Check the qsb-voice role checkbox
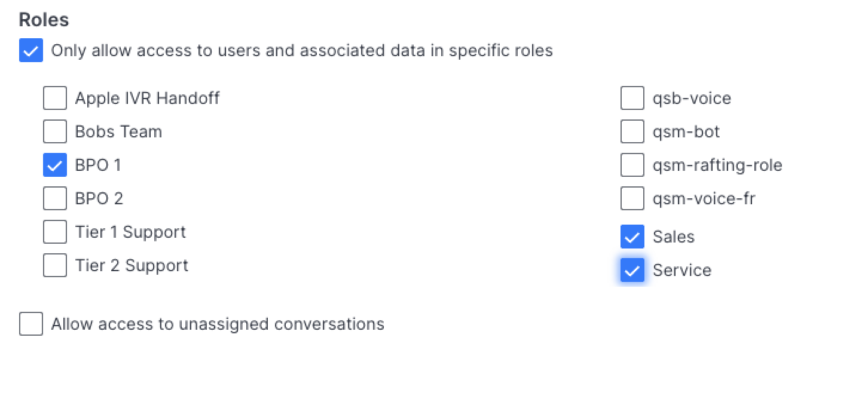Image resolution: width=868 pixels, height=405 pixels. click(x=632, y=98)
